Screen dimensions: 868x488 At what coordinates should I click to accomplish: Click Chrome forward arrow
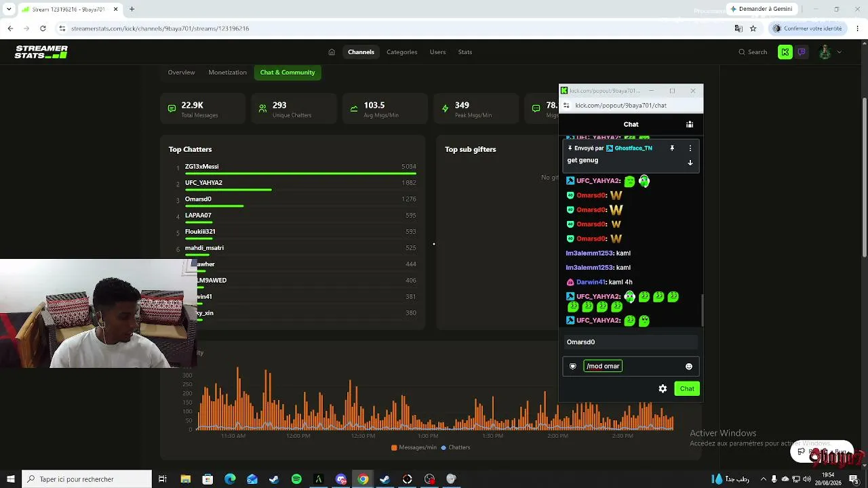click(26, 28)
